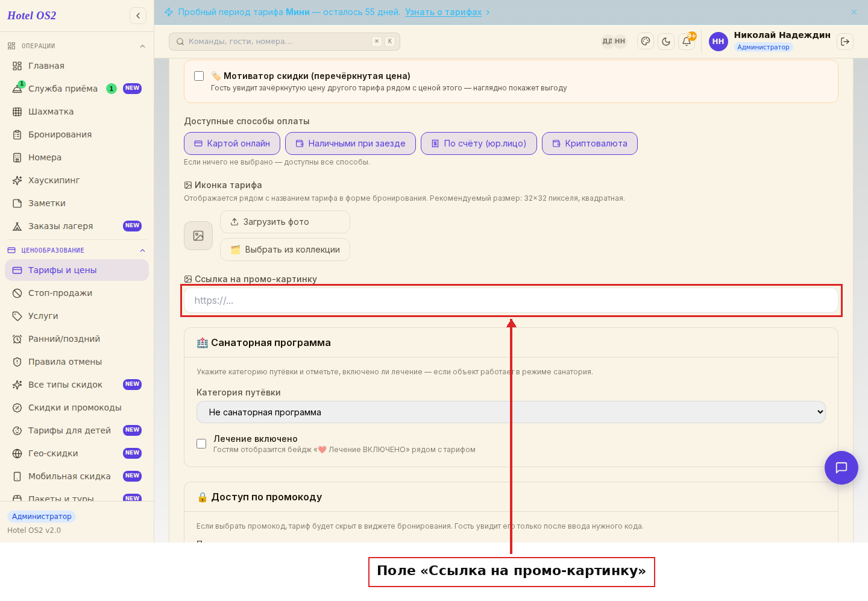Open Главная in the sidebar
This screenshot has width=868, height=601.
click(77, 66)
